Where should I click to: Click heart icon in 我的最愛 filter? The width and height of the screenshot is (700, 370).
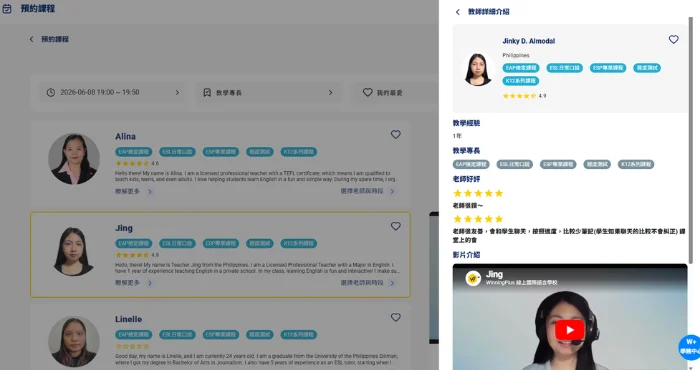click(x=367, y=92)
